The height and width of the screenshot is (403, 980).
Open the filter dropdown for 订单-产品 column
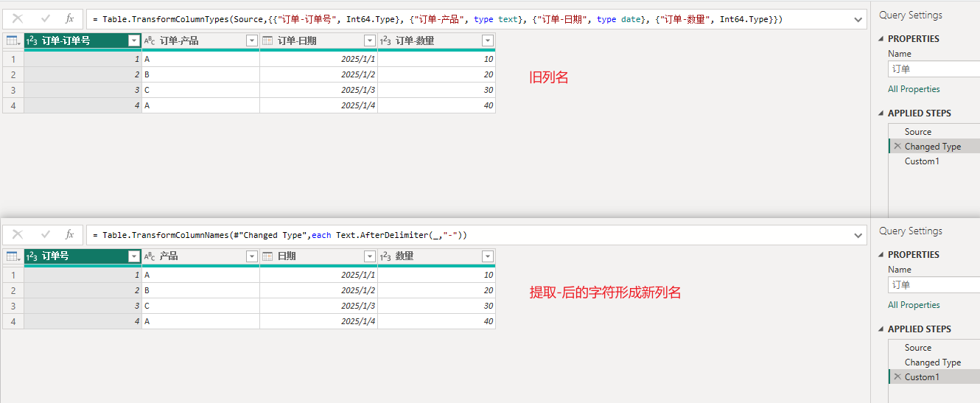(x=251, y=41)
